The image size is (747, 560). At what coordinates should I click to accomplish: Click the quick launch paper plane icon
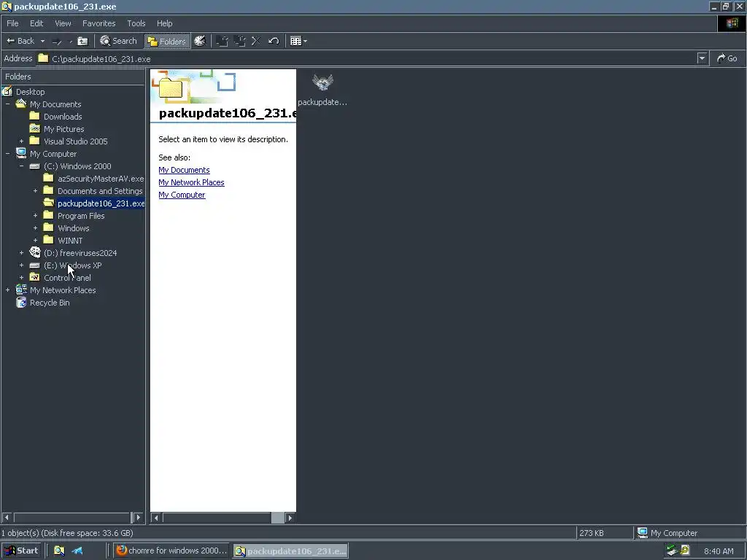(77, 551)
